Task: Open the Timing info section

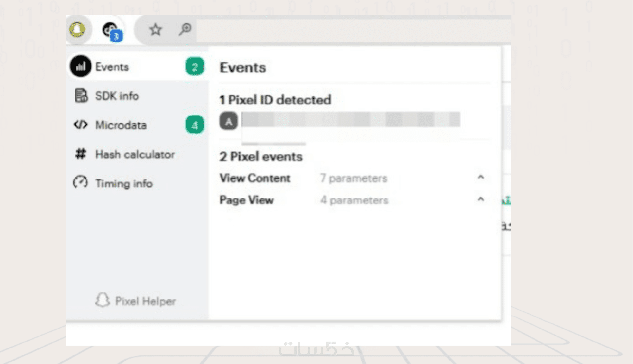Action: point(124,184)
